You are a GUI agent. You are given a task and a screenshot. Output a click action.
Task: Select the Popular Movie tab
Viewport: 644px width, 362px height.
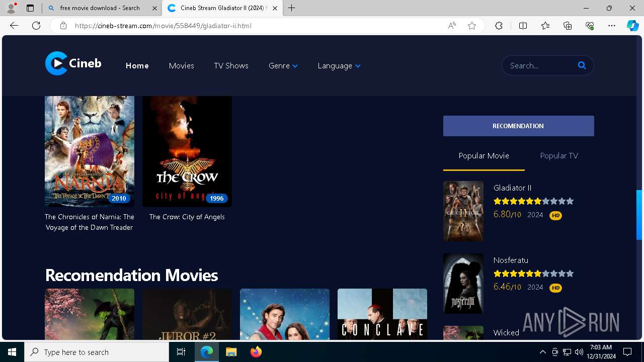484,156
